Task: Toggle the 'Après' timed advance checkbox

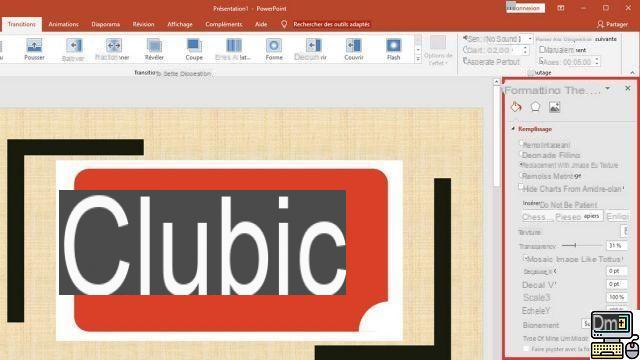Action: point(541,61)
